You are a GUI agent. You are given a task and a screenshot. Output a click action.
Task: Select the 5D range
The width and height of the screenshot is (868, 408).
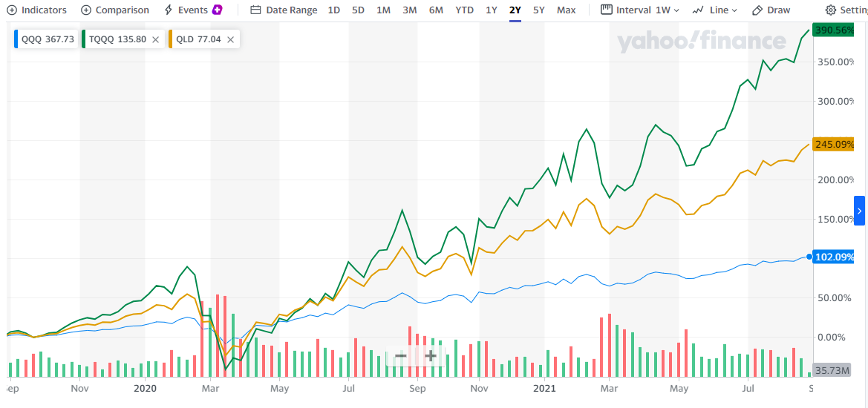coord(358,10)
